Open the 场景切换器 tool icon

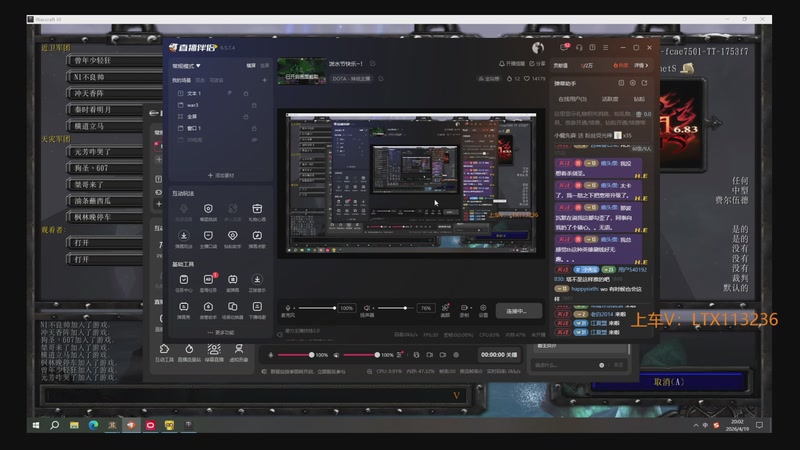[x=233, y=307]
